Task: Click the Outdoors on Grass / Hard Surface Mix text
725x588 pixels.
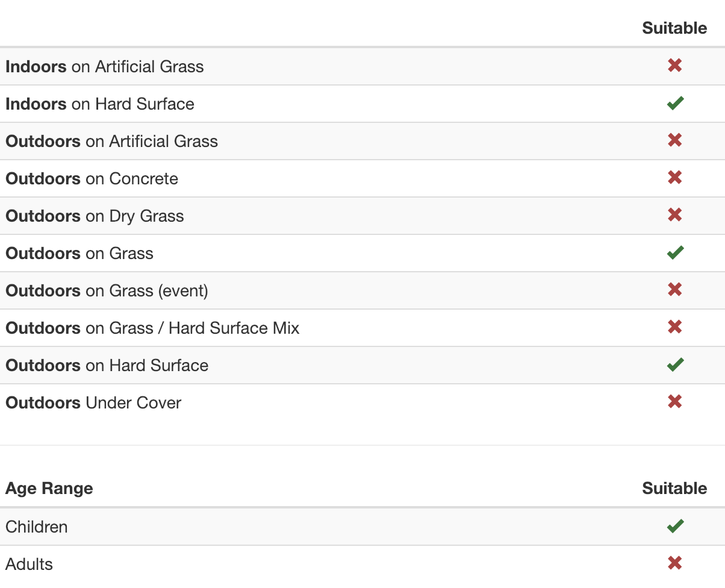Action: pyautogui.click(x=152, y=328)
